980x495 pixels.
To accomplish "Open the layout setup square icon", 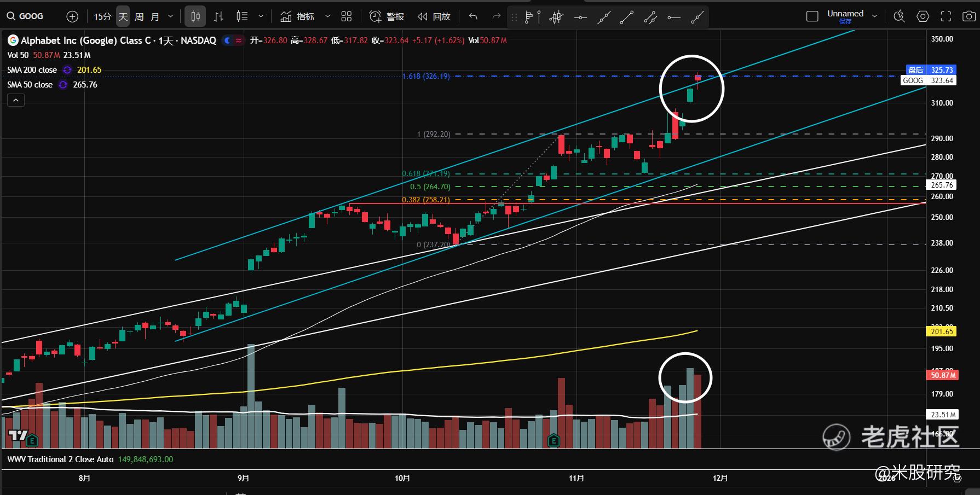I will pos(812,16).
